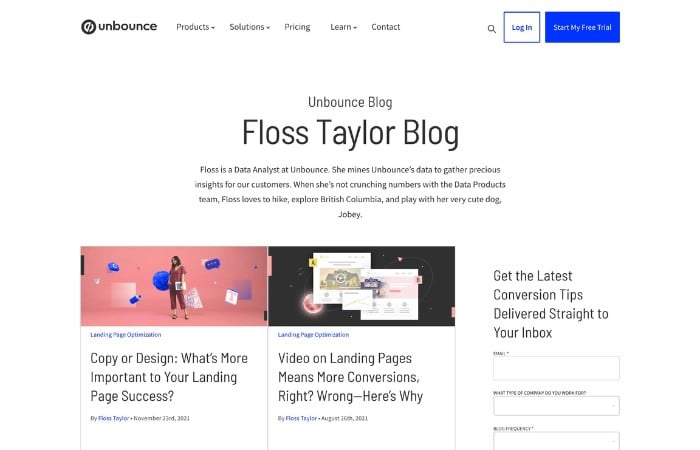This screenshot has width=700, height=450.
Task: Expand the Products menu
Action: pos(196,27)
